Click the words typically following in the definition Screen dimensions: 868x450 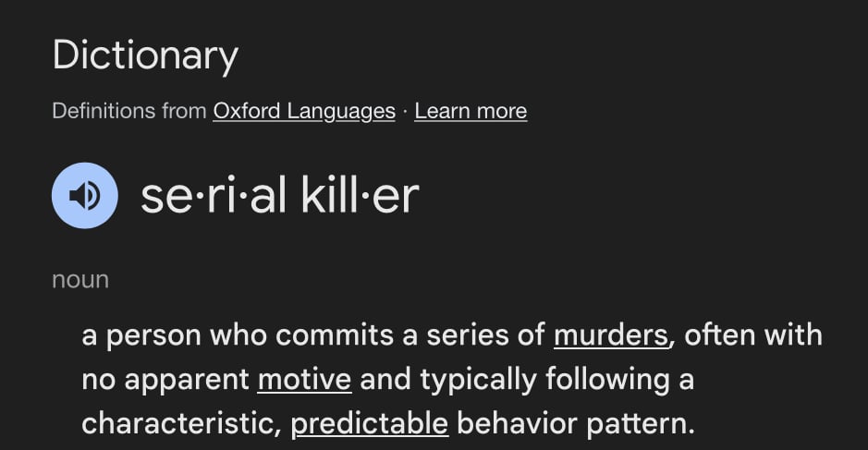click(x=544, y=381)
